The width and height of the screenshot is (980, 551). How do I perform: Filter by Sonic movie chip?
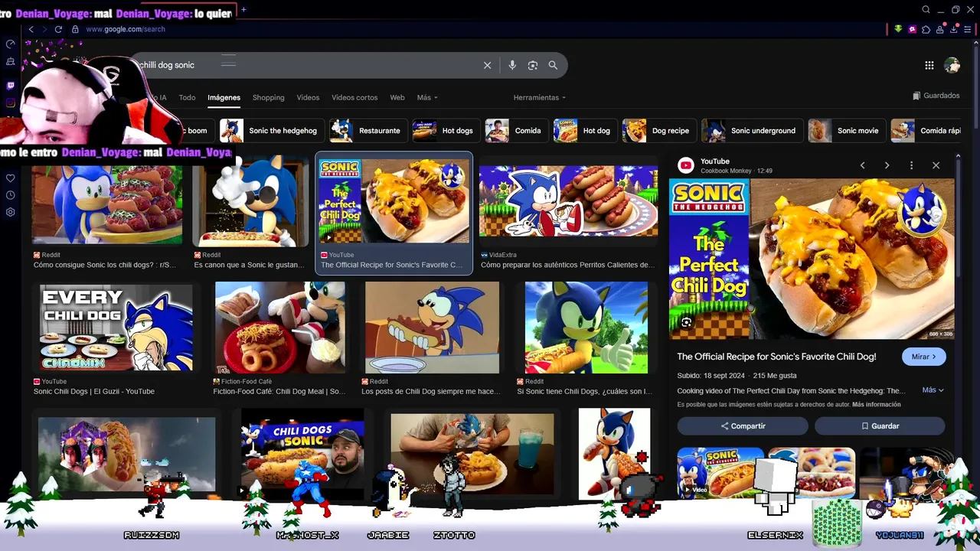847,131
